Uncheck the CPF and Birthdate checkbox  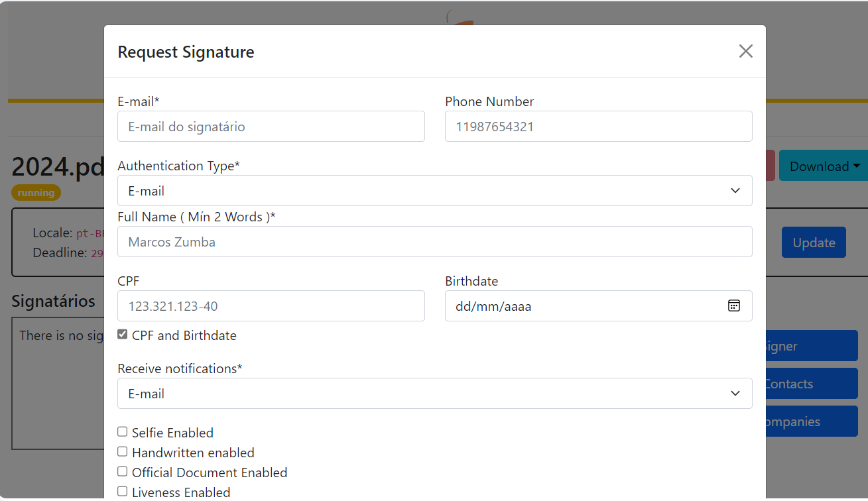[123, 335]
